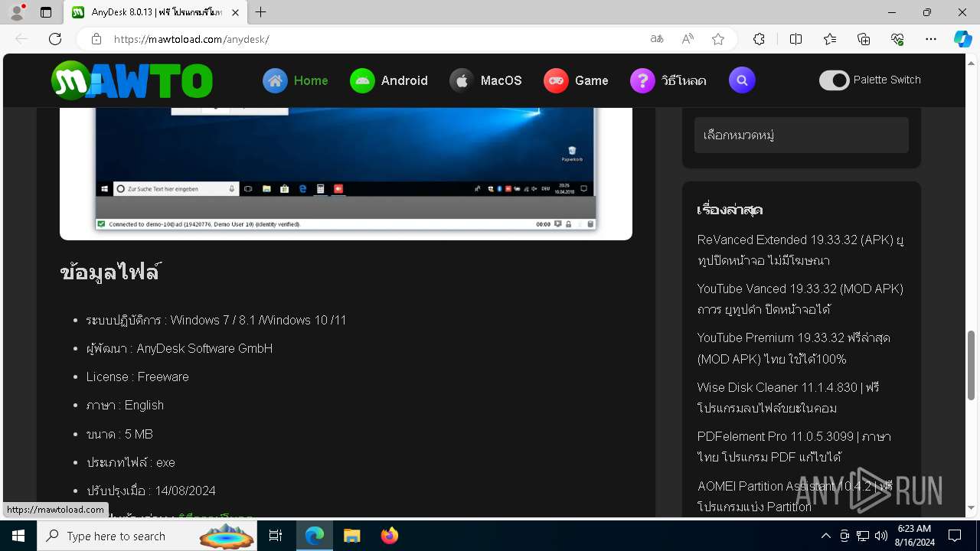Screen dimensions: 980x551
Task: Click the green Android icon
Action: [362, 80]
